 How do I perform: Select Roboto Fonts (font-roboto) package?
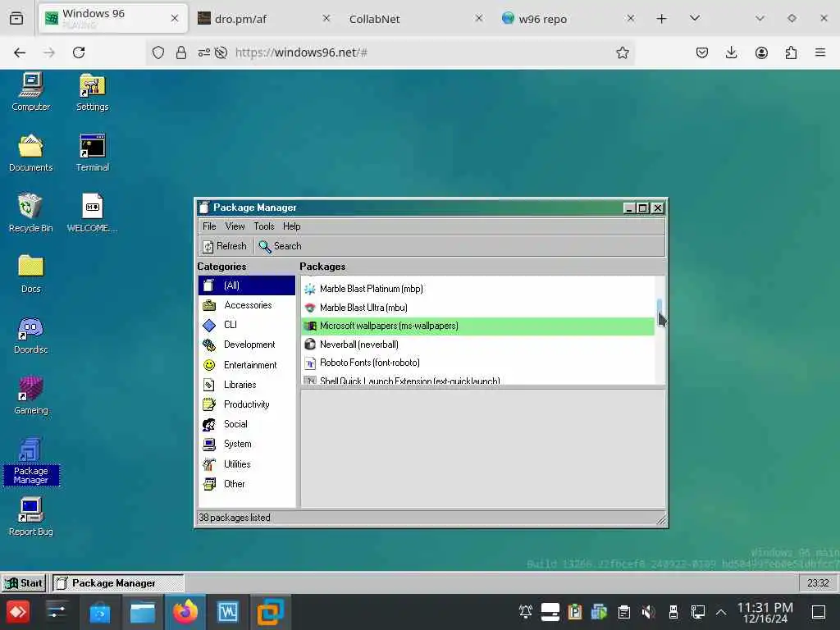pos(478,363)
